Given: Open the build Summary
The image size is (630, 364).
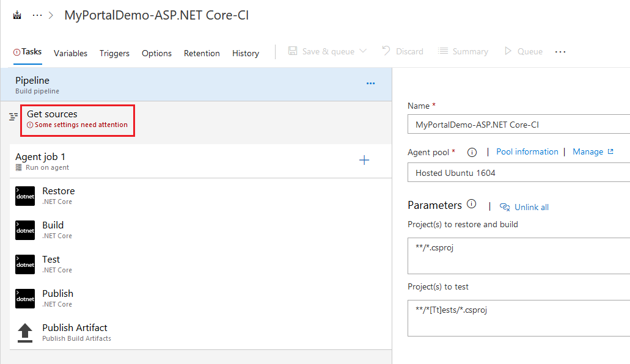Looking at the screenshot, I should click(x=463, y=51).
